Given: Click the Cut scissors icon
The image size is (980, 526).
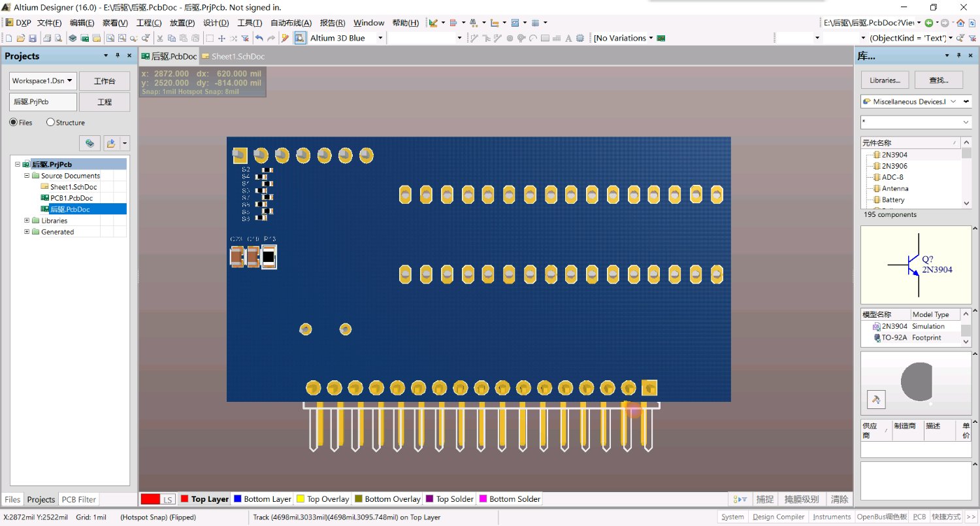Looking at the screenshot, I should point(160,39).
